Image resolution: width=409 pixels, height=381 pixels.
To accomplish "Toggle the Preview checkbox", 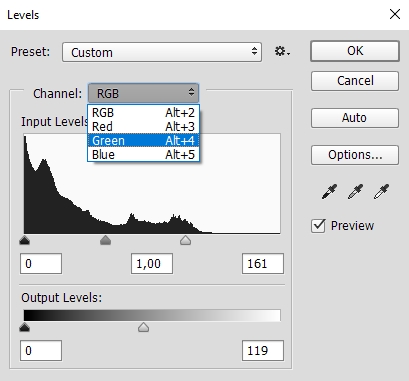I will tap(318, 226).
